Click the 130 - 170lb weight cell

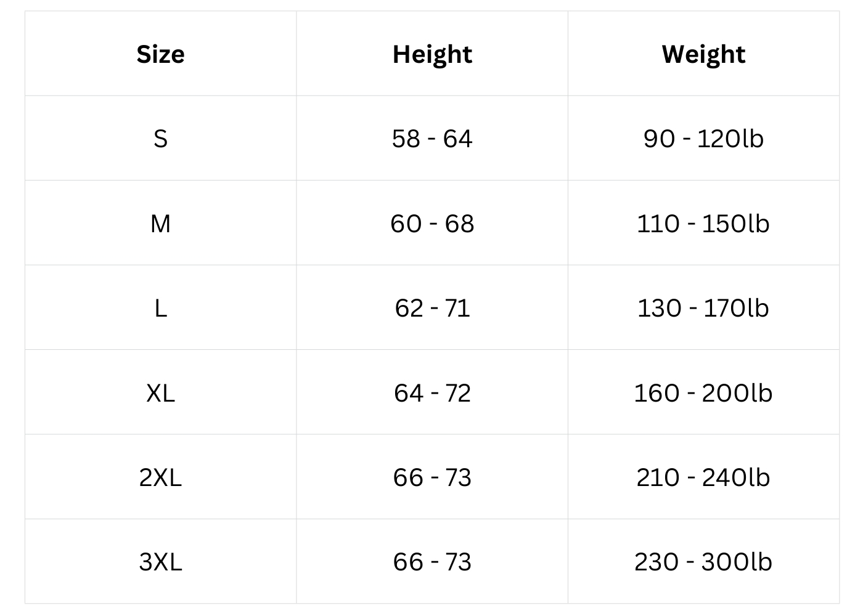(x=703, y=307)
